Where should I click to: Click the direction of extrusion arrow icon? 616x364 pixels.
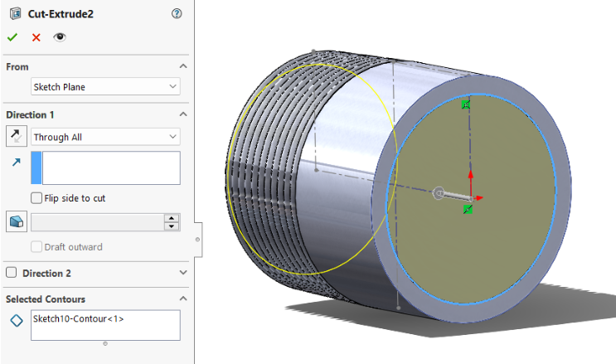point(16,163)
